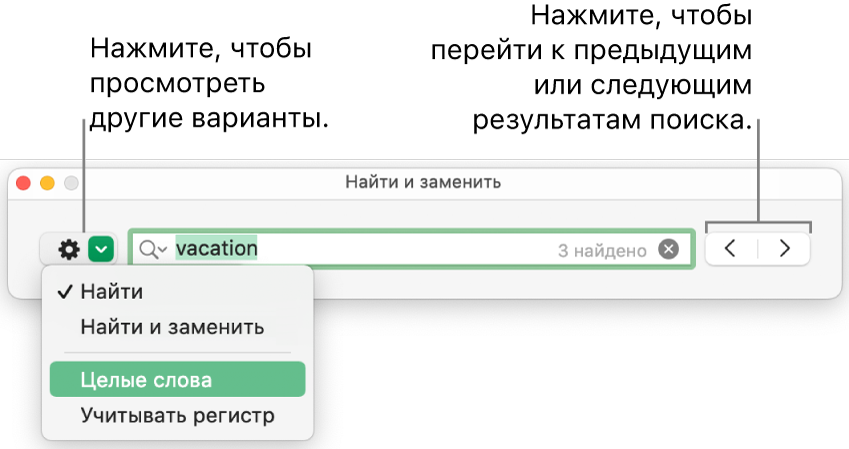Click the magnifying glass search icon
The width and height of the screenshot is (849, 449).
pos(150,250)
